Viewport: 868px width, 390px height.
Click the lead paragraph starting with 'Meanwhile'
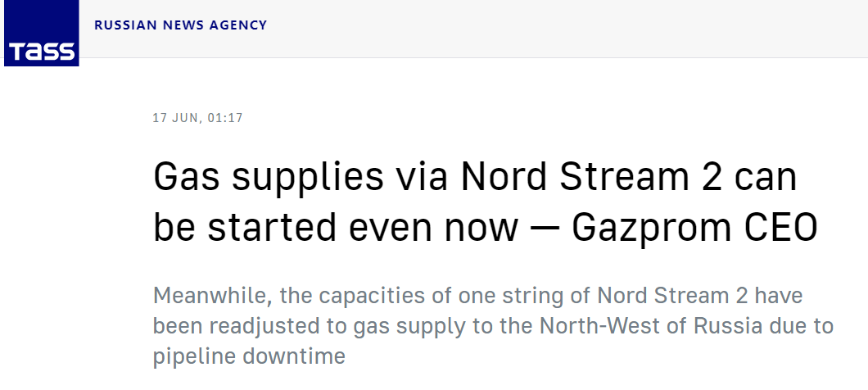point(491,326)
